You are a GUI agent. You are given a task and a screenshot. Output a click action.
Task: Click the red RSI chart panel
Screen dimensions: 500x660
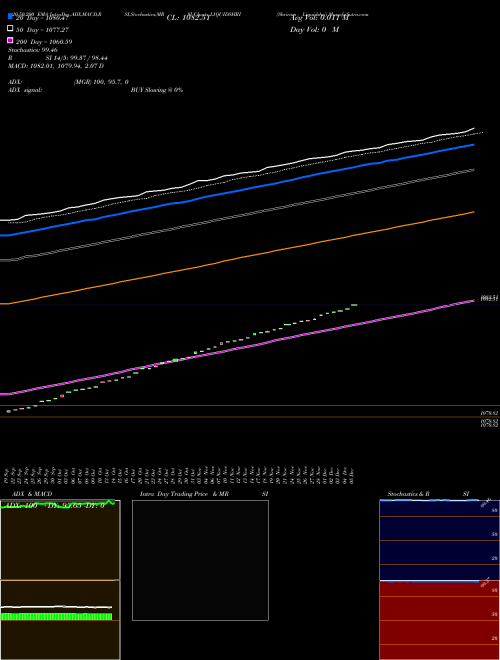[439, 620]
